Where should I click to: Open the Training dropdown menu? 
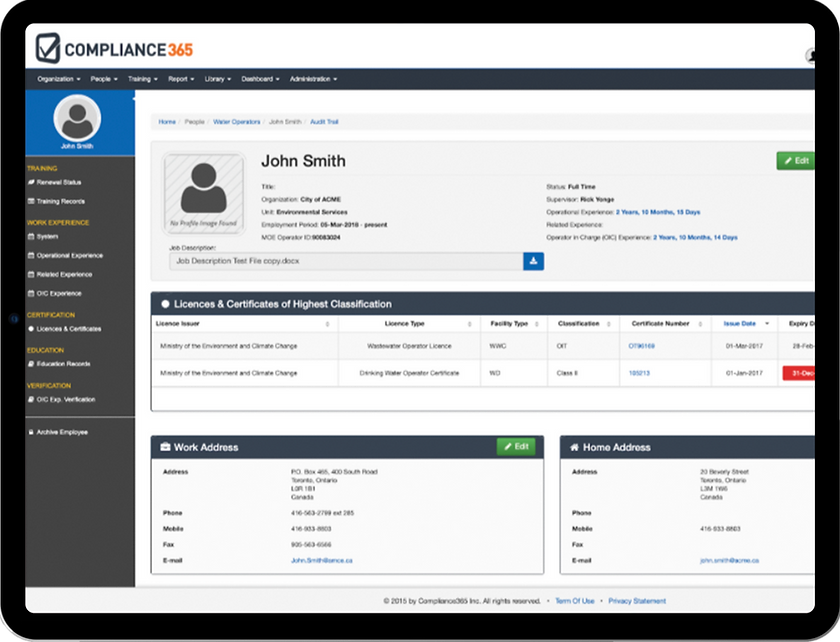[x=142, y=79]
